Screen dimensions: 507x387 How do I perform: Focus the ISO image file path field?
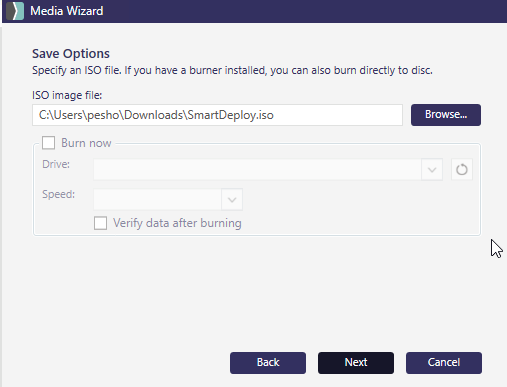click(217, 115)
